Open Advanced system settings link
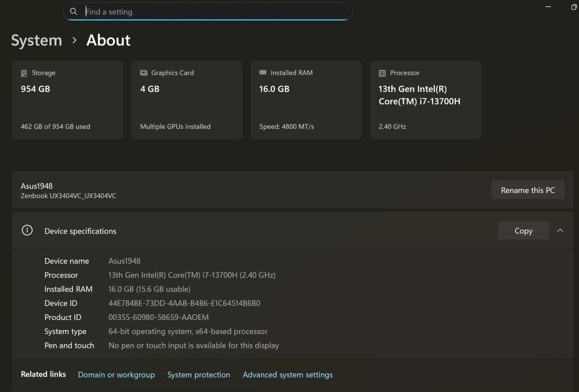The width and height of the screenshot is (579, 392). tap(288, 375)
